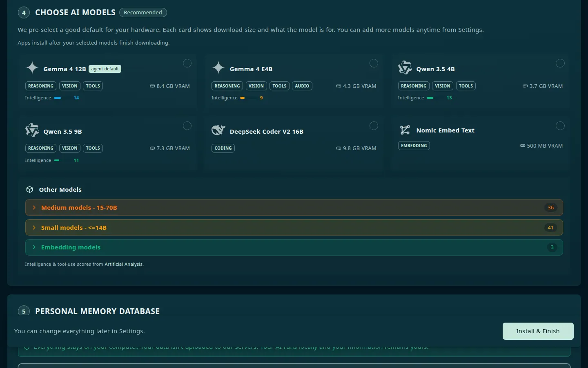This screenshot has width=588, height=368.
Task: Click the AUDIO tag on Gemma 4 E4B
Action: [302, 86]
